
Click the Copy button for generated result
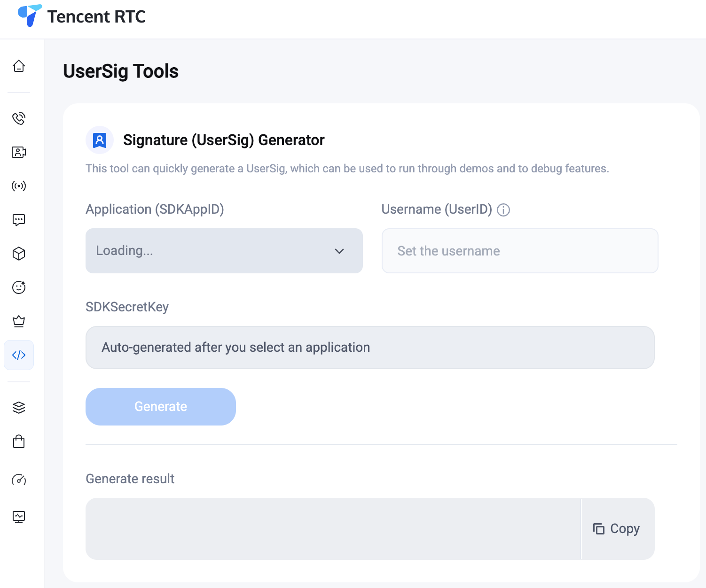point(617,529)
